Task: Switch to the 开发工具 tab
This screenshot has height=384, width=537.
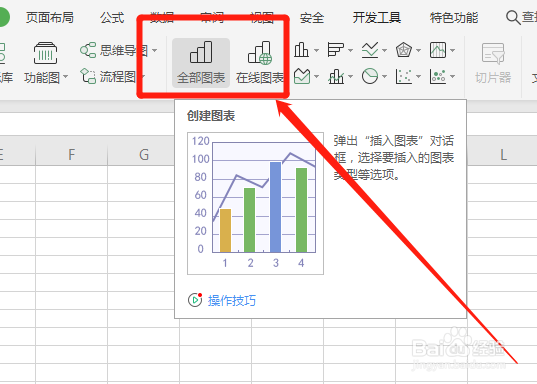Action: [377, 17]
